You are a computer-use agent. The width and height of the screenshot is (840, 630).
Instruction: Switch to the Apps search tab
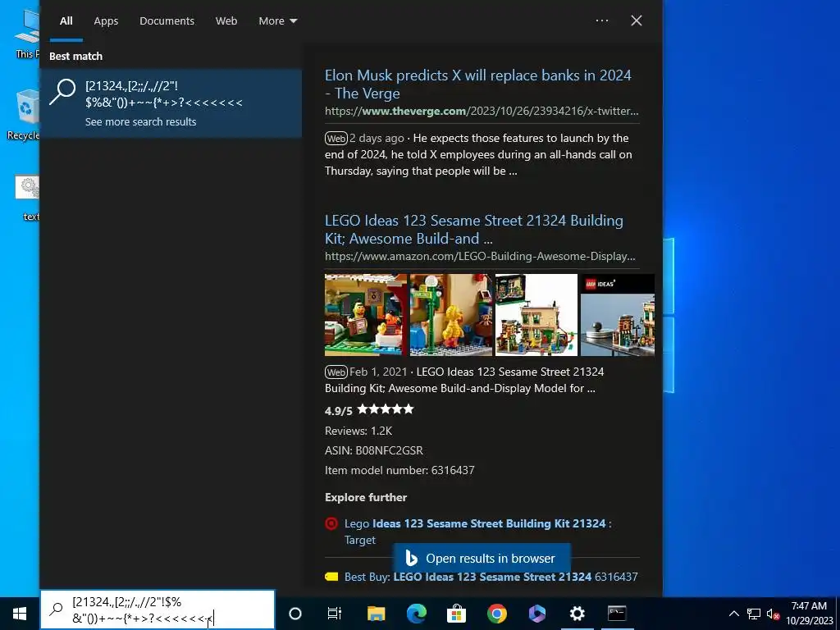pyautogui.click(x=106, y=21)
